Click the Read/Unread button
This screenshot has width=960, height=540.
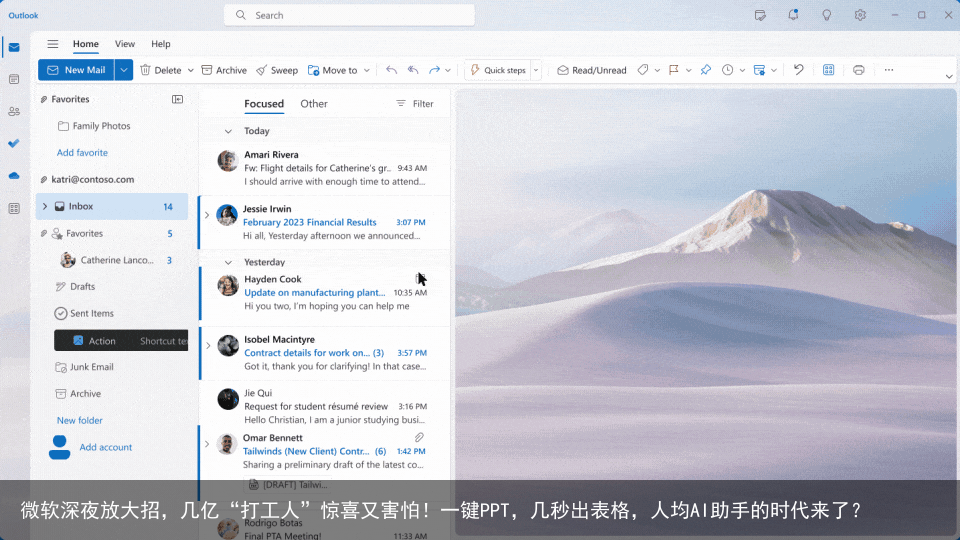591,70
